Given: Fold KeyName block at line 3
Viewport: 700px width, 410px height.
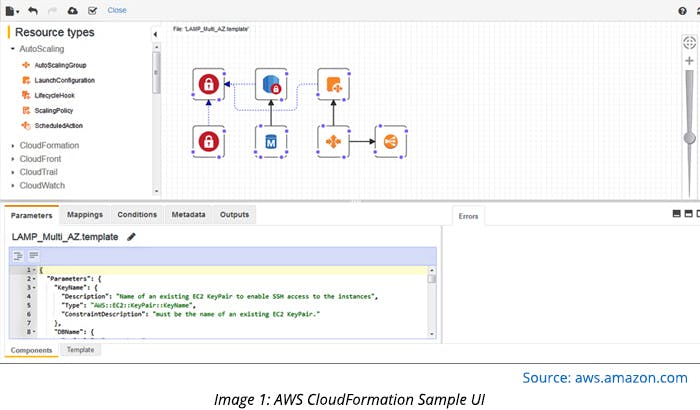Looking at the screenshot, I should click(34, 288).
